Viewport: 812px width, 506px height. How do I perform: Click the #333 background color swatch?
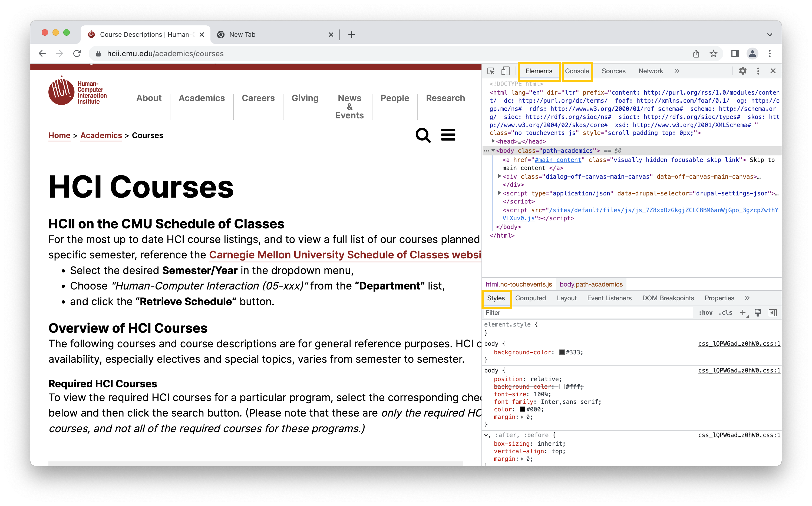click(x=562, y=352)
